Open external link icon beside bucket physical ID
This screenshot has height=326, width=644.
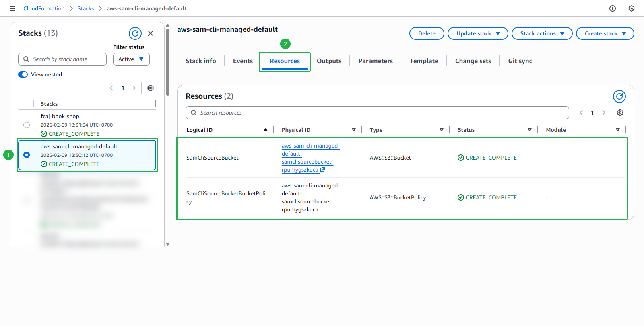coord(323,170)
